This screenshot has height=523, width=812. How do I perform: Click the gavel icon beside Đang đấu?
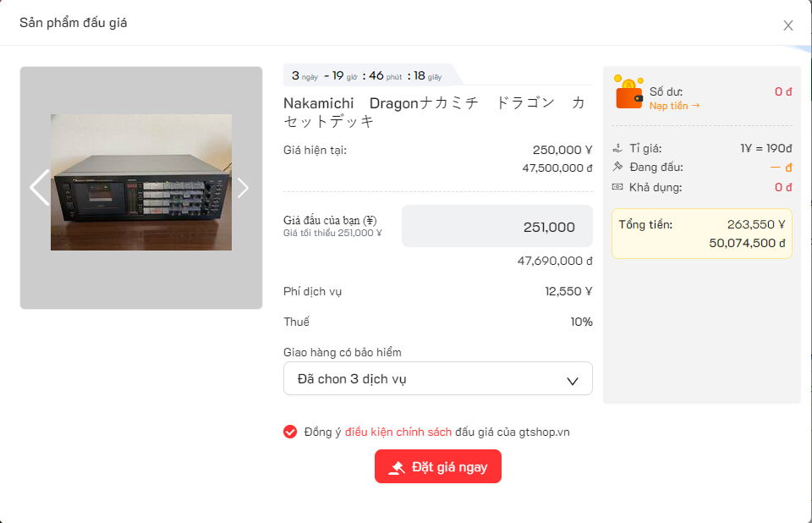pyautogui.click(x=617, y=168)
